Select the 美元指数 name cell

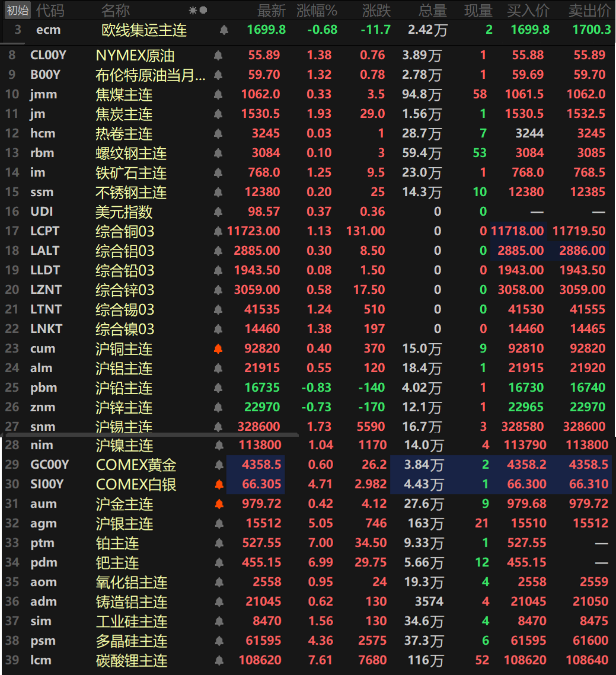tap(124, 212)
